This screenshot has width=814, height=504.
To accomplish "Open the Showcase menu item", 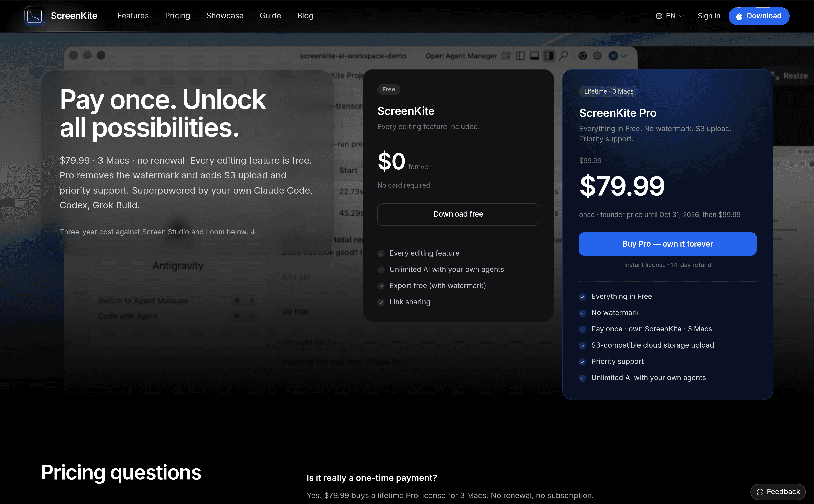I will coord(225,16).
